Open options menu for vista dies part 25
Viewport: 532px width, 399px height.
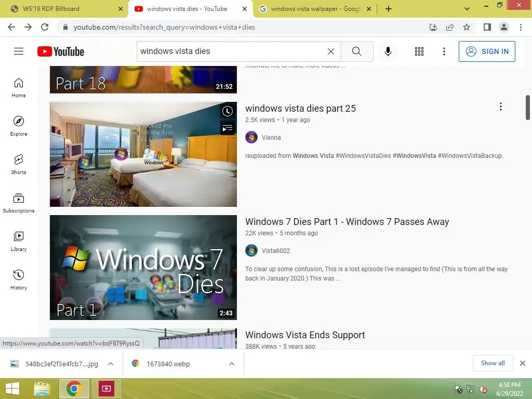500,107
